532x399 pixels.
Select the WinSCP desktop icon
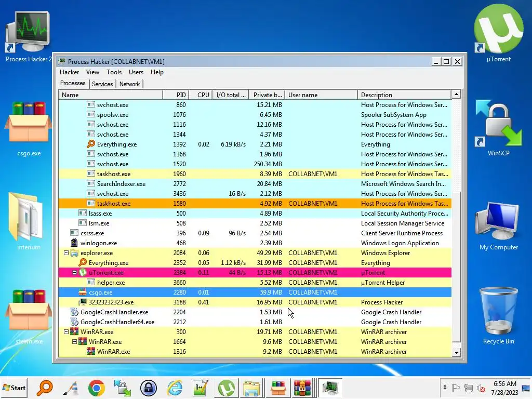point(498,127)
